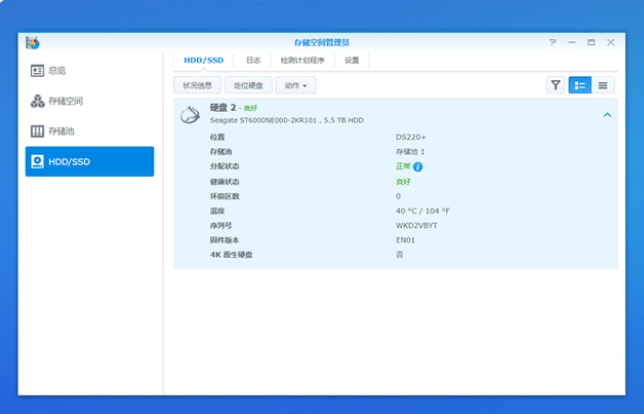Click the 定位硬盘 locate disk button

[247, 86]
